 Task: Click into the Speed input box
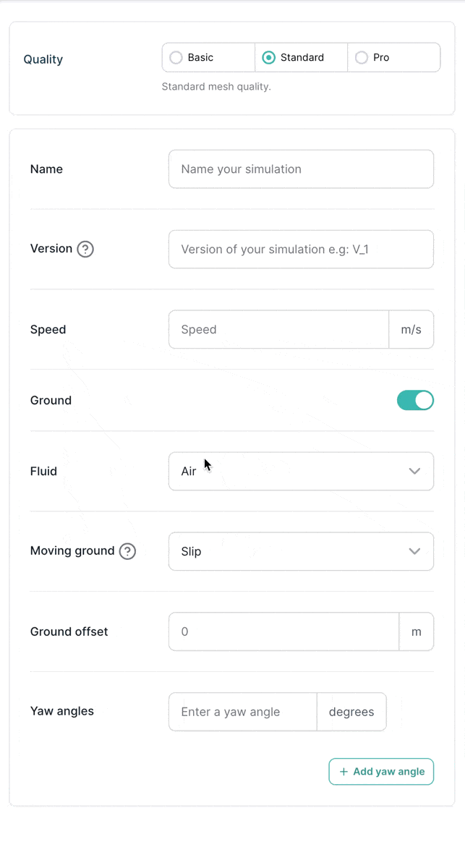click(278, 330)
